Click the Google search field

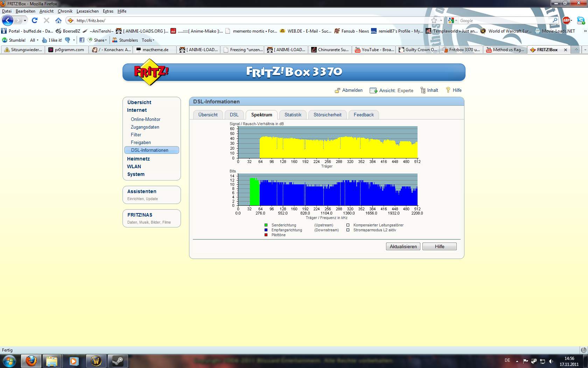coord(505,20)
